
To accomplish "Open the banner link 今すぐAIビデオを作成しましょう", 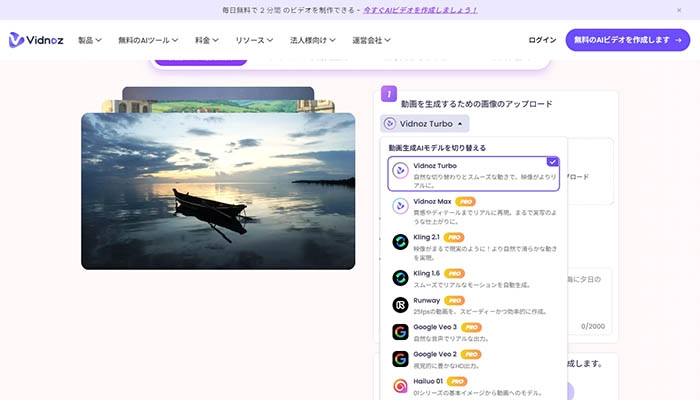I will pyautogui.click(x=420, y=10).
